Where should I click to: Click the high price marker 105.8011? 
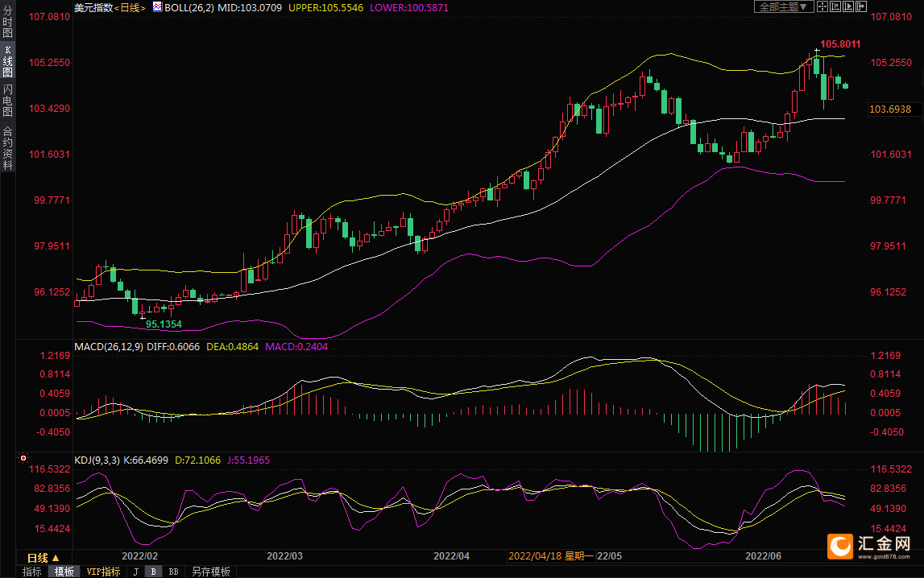(840, 44)
